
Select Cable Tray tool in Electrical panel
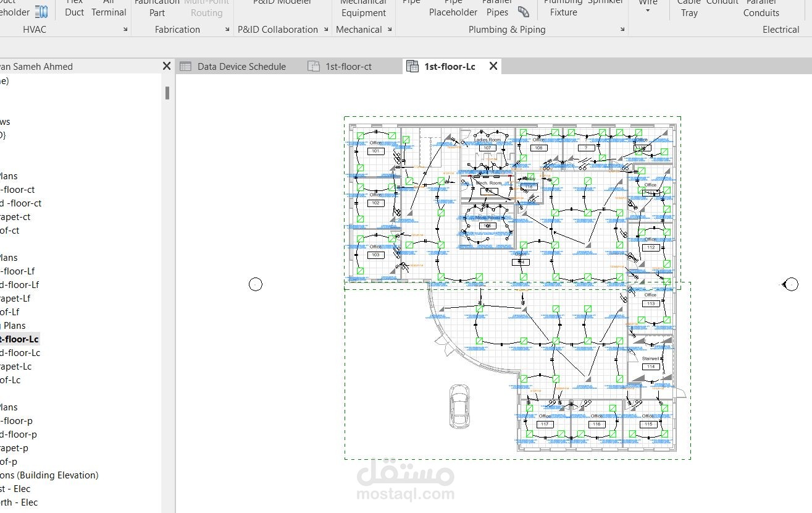(689, 7)
